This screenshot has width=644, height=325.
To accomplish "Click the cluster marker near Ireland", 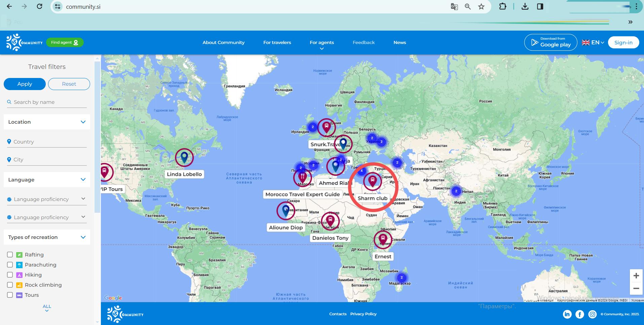I will click(312, 127).
